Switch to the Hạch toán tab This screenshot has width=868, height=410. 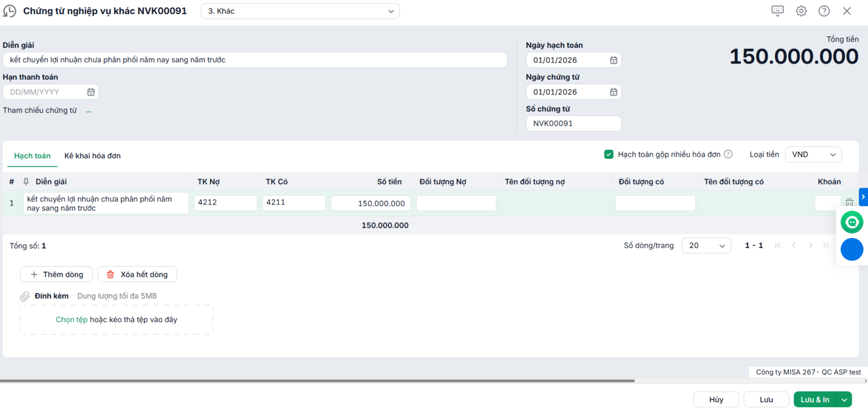click(x=33, y=156)
